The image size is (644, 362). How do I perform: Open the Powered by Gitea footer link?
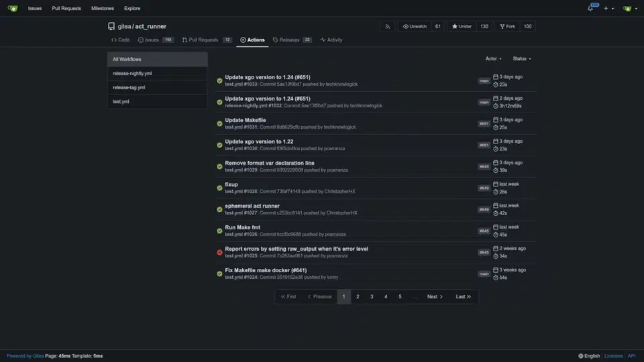click(x=25, y=356)
